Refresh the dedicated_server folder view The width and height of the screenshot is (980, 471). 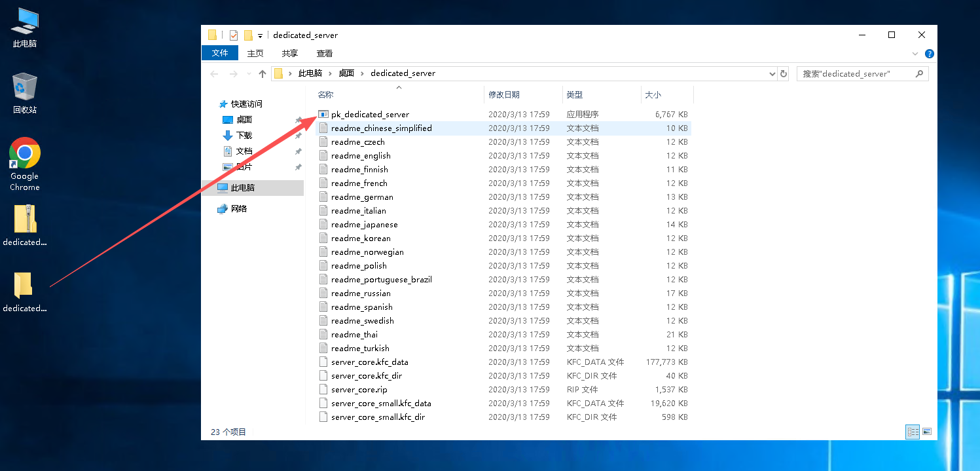(784, 73)
